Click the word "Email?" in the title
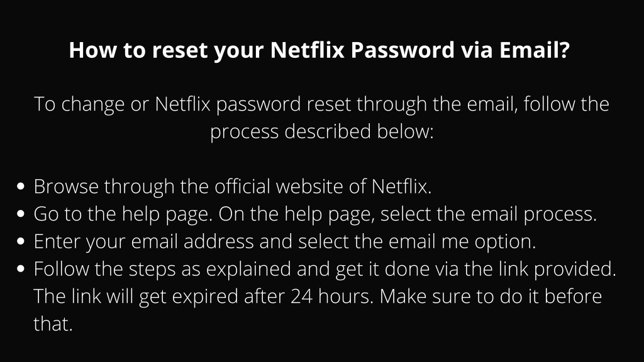Screen dimensions: 644x362 535,50
